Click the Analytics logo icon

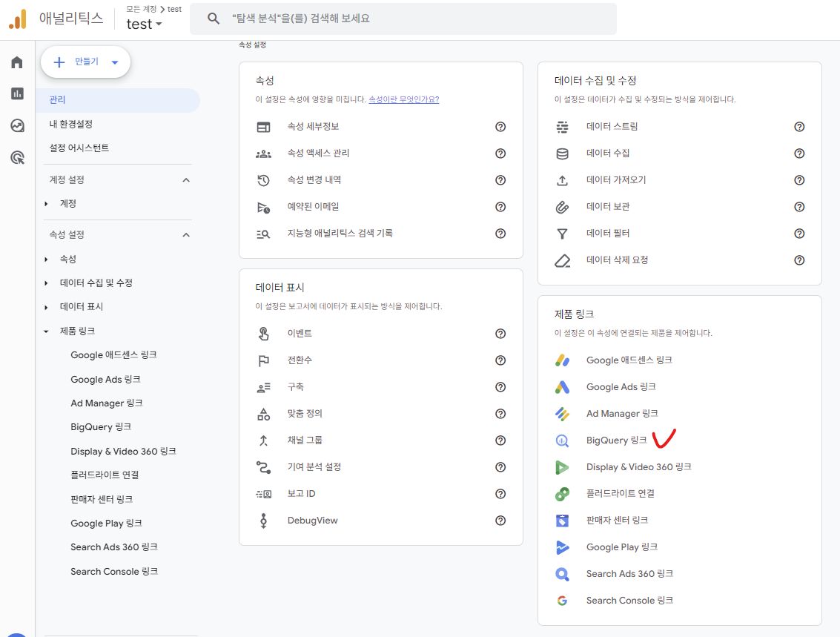(18, 19)
